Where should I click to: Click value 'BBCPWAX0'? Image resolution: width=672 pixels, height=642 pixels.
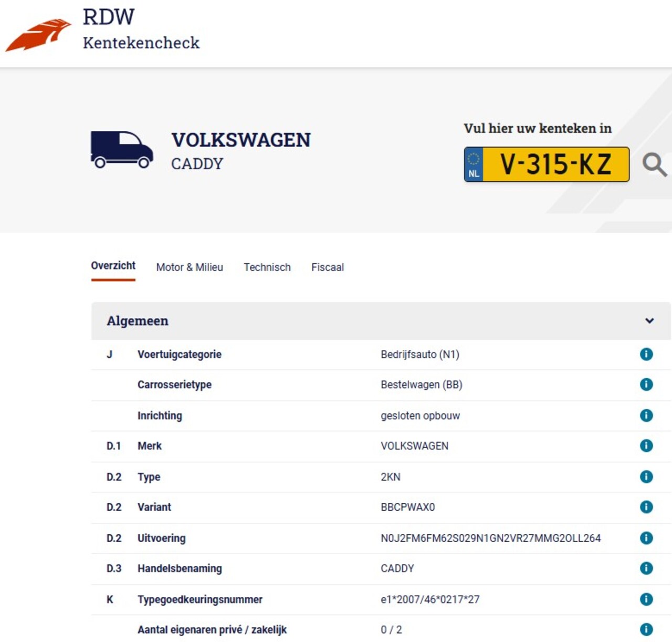click(408, 507)
